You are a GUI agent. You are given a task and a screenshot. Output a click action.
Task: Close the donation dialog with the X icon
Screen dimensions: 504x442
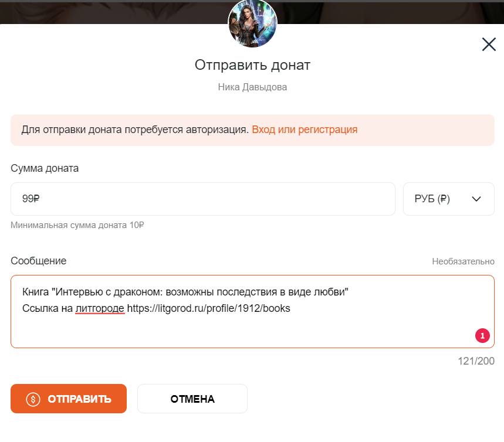[489, 44]
